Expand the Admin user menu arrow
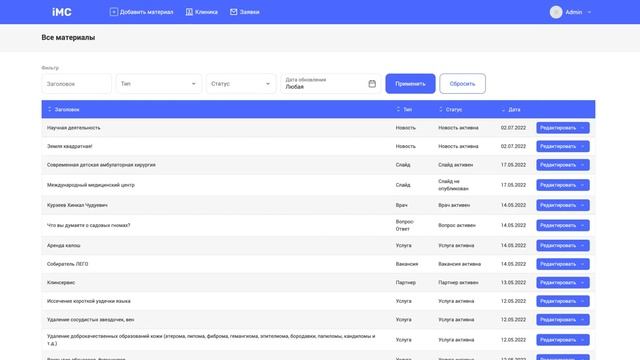 589,12
